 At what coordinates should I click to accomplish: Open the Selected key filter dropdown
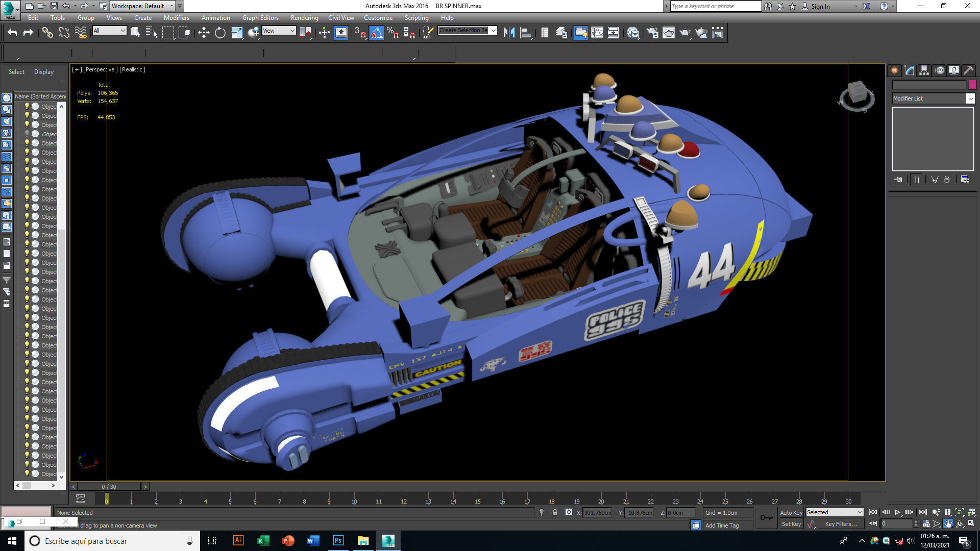835,512
